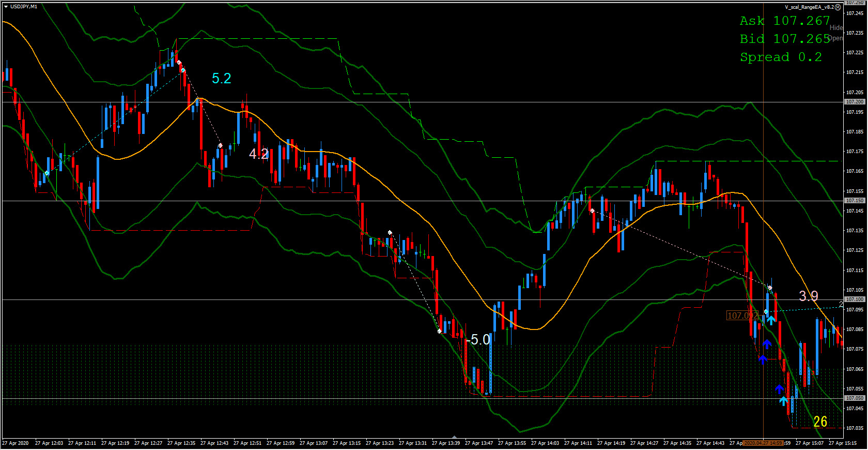Screen dimensions: 868x450
Task: Open the USDJPY,M1 chart dropdown arrow
Action: coord(6,7)
